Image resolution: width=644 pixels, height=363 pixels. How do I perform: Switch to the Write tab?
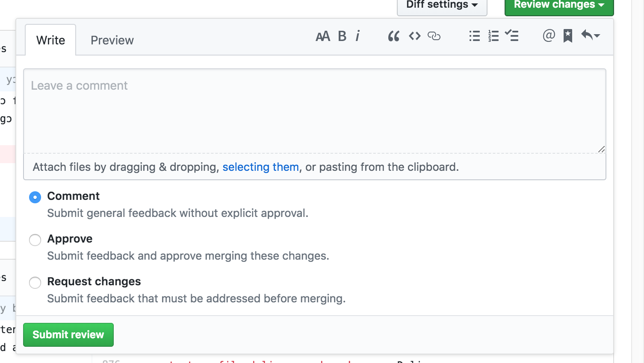tap(50, 40)
